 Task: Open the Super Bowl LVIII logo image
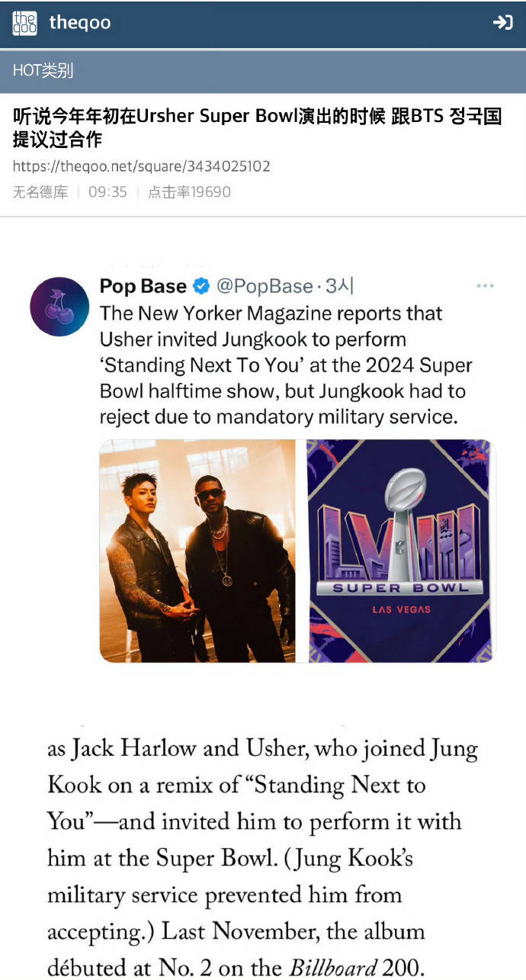click(401, 551)
